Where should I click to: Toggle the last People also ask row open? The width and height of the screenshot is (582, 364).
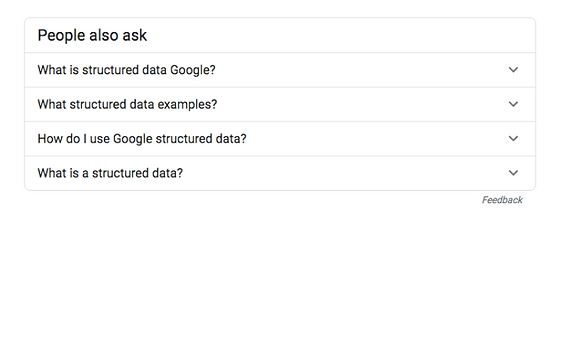pyautogui.click(x=280, y=173)
